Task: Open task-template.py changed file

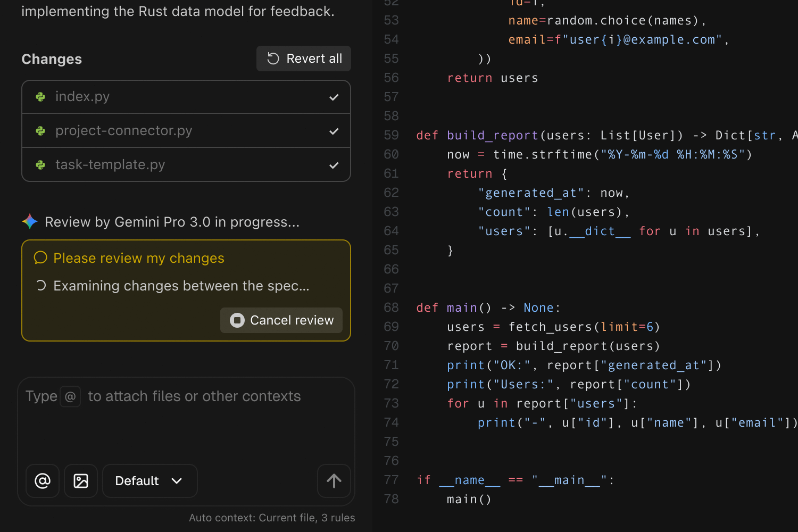Action: (110, 165)
